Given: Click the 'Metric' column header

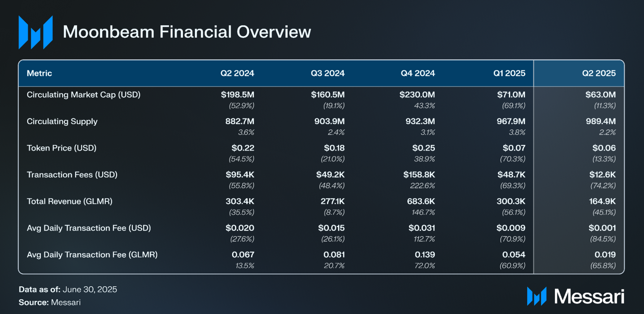Looking at the screenshot, I should click(39, 73).
